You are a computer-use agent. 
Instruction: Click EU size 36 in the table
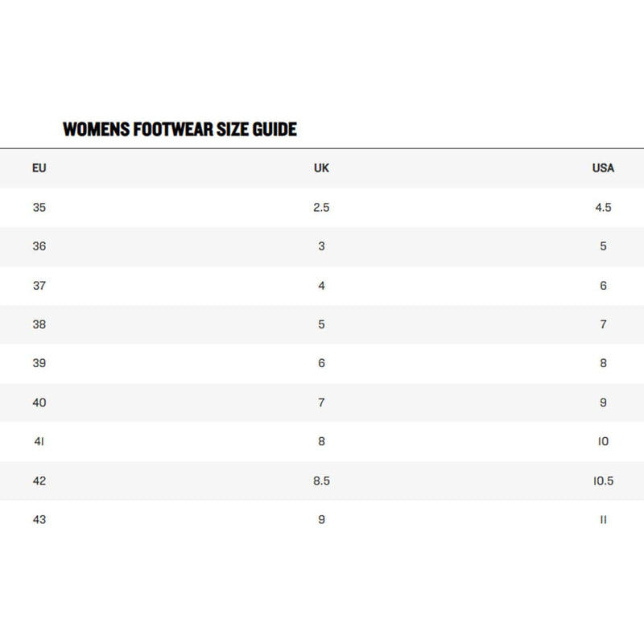pyautogui.click(x=39, y=246)
